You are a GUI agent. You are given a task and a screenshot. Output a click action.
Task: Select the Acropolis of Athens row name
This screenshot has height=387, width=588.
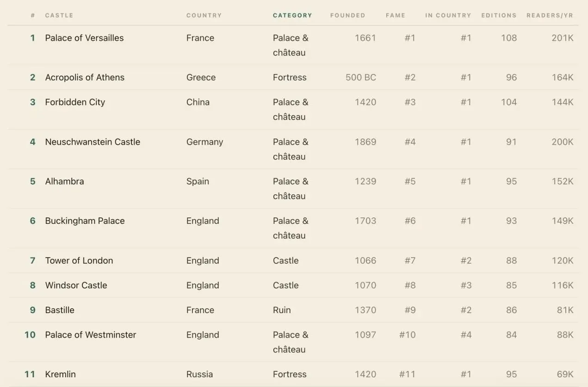coord(85,77)
